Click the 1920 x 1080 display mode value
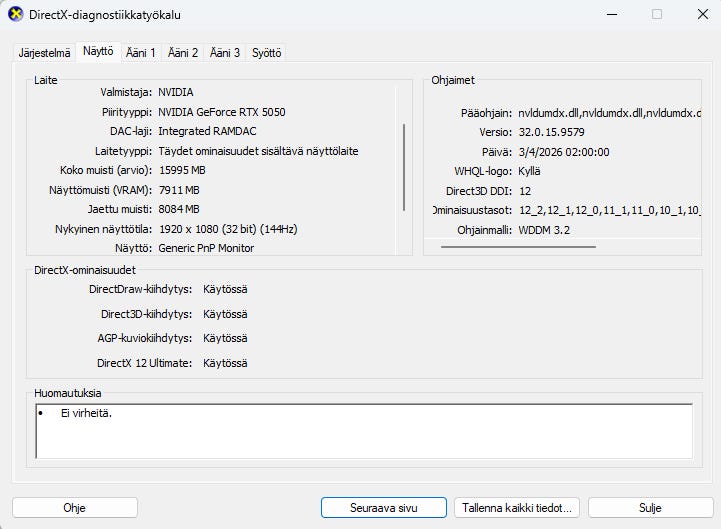Screen dimensions: 721x529 [x=228, y=229]
